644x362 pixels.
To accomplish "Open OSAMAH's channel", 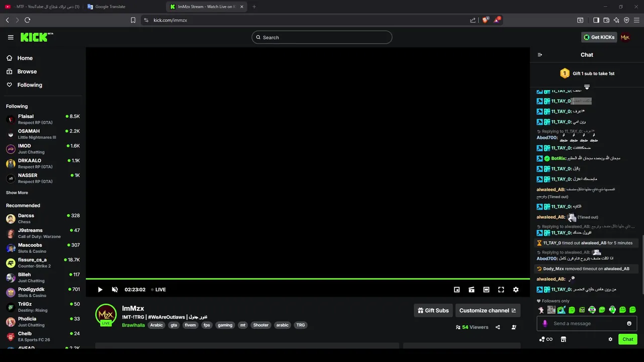I will pos(43,134).
